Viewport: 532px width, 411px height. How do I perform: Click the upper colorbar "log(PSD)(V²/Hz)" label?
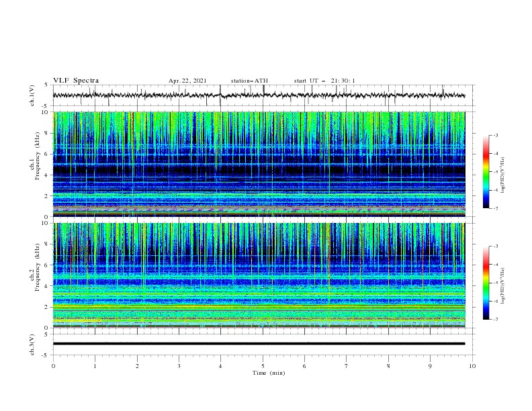[x=502, y=175]
